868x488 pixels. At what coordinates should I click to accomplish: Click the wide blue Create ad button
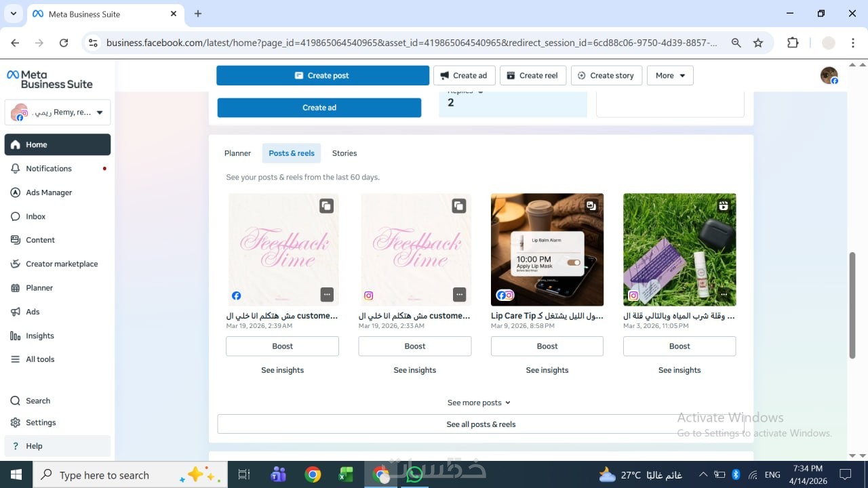(x=319, y=108)
